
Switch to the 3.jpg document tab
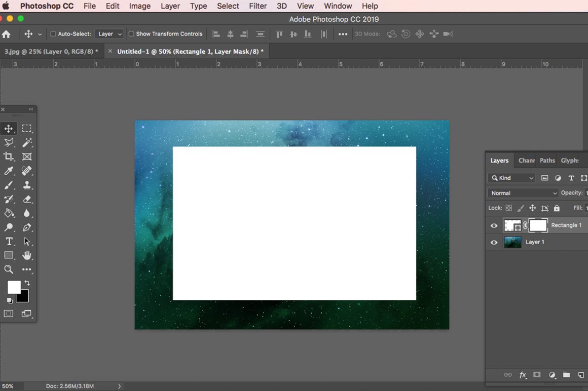pyautogui.click(x=51, y=51)
